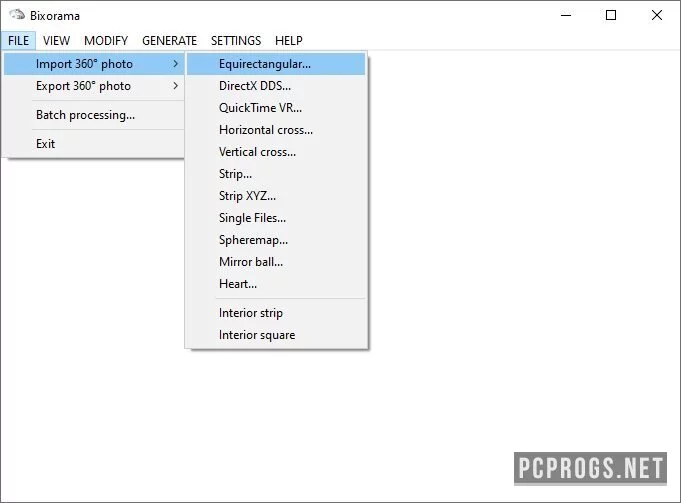
Task: Select Exit in the File menu
Action: pyautogui.click(x=94, y=144)
